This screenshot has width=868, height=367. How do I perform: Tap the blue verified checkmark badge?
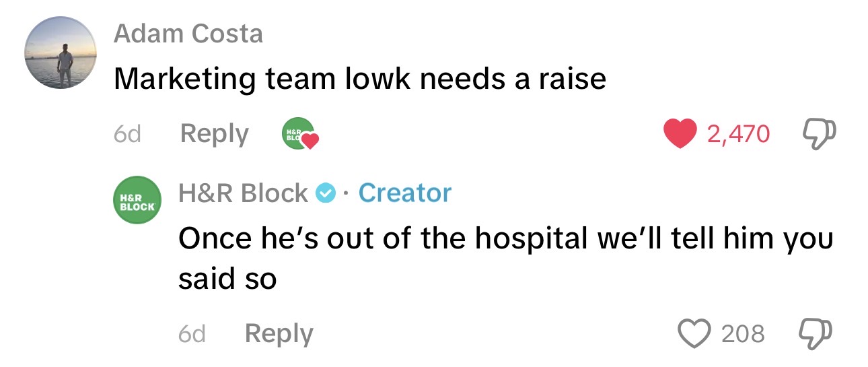[325, 194]
